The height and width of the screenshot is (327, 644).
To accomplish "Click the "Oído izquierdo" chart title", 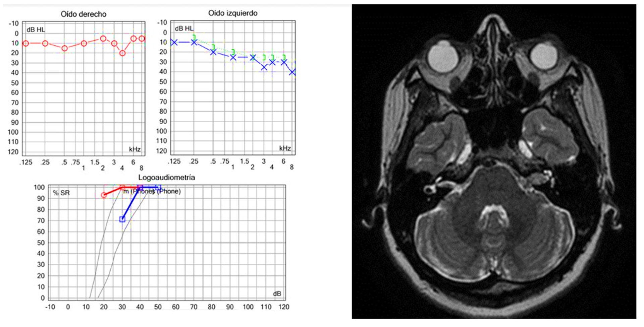I will coord(233,13).
